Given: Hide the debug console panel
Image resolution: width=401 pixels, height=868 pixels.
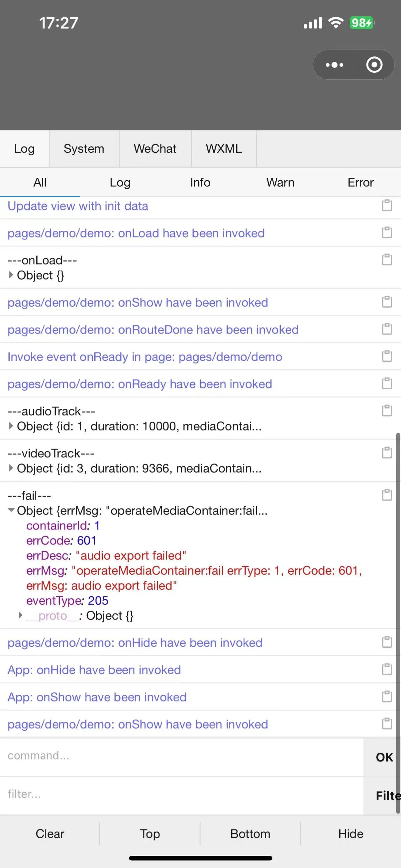Looking at the screenshot, I should point(351,834).
